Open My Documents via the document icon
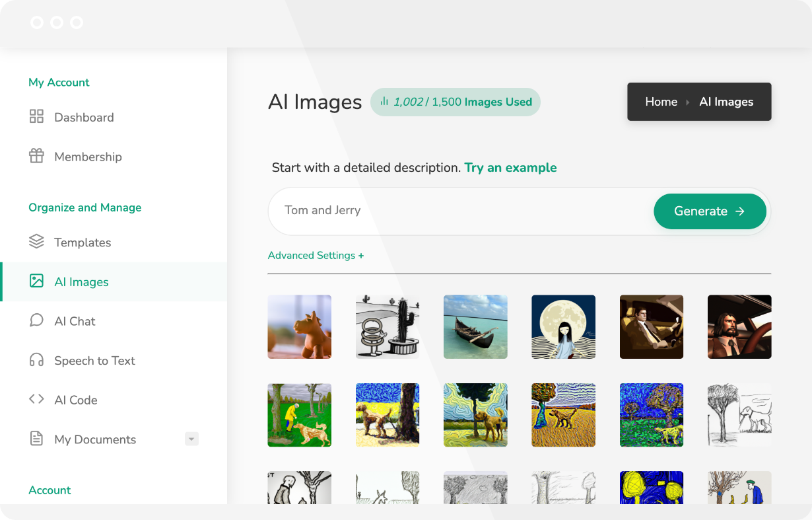The width and height of the screenshot is (812, 520). [36, 439]
